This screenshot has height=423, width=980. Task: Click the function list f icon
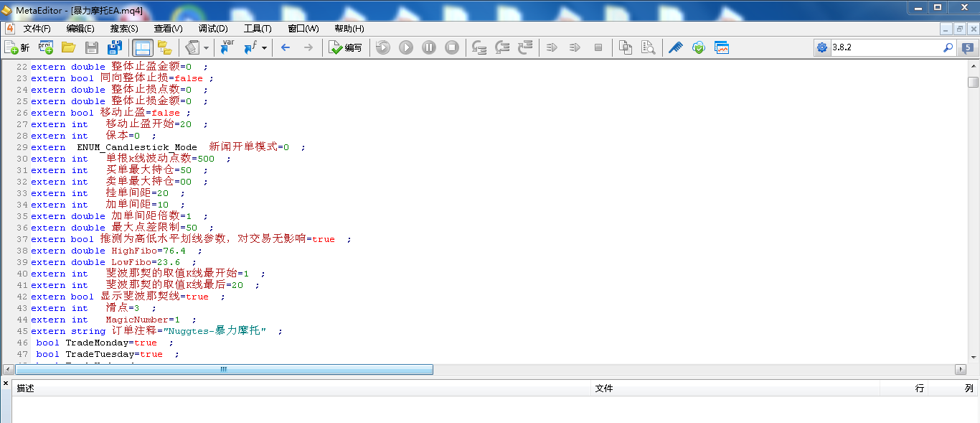click(x=250, y=47)
